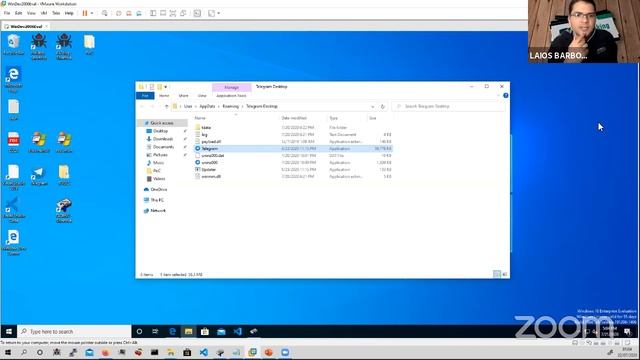
Task: Open the dropdown arrow next to VMware pause
Action: pyautogui.click(x=91, y=13)
